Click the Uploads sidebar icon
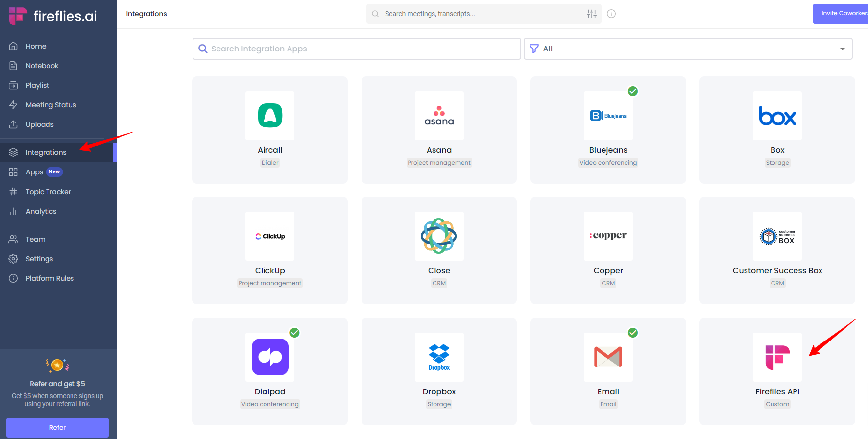The image size is (868, 439). (x=13, y=124)
